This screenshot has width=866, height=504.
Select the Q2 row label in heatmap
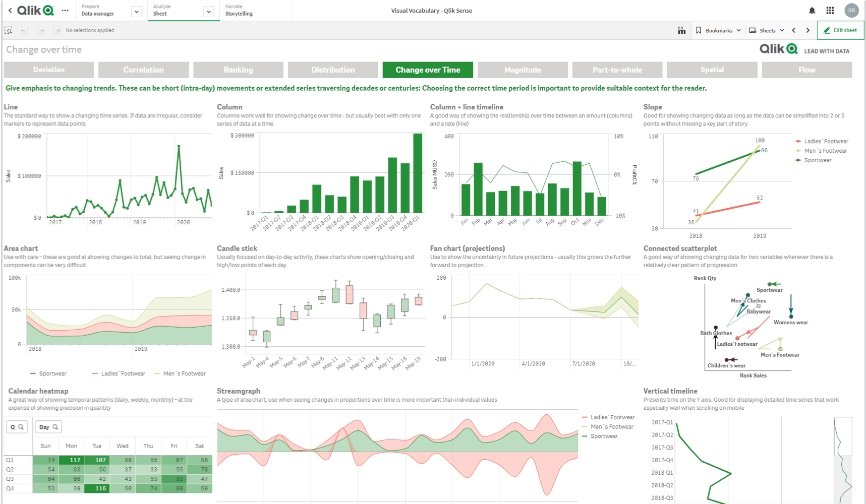click(x=10, y=469)
